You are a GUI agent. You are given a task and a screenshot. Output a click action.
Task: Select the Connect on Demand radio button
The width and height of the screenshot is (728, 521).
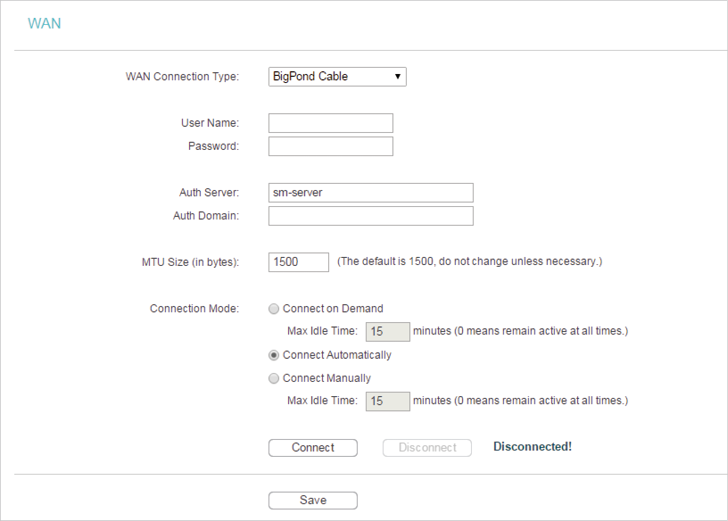coord(274,309)
